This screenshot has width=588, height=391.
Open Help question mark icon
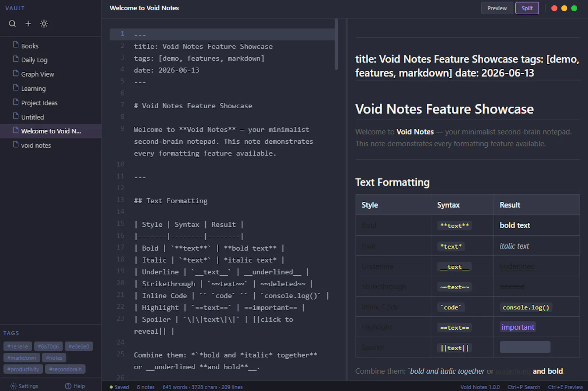(x=68, y=386)
